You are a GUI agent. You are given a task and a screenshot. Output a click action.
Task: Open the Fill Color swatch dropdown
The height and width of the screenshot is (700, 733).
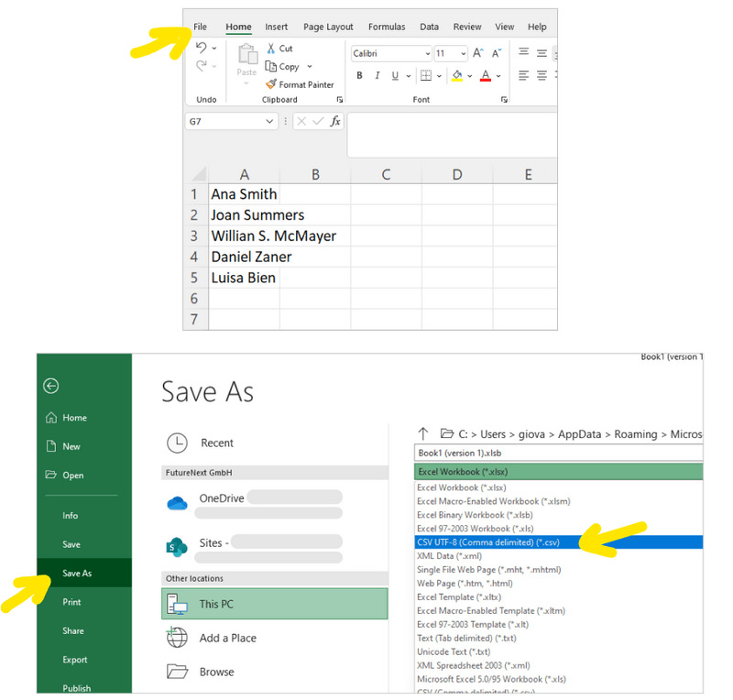click(x=469, y=75)
